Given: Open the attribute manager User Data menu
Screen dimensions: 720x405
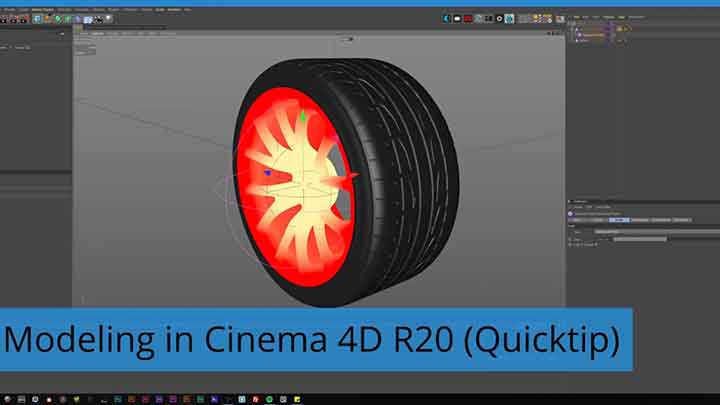Looking at the screenshot, I should click(x=603, y=207).
